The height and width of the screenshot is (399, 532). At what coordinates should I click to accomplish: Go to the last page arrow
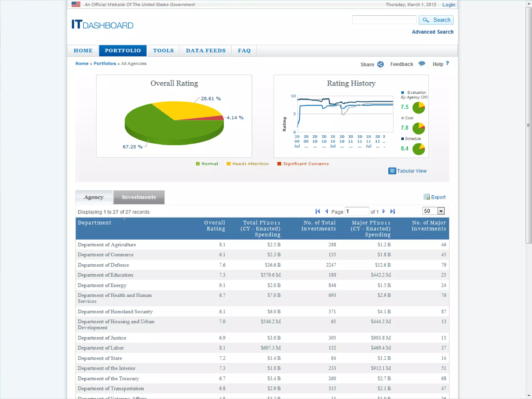click(x=393, y=211)
